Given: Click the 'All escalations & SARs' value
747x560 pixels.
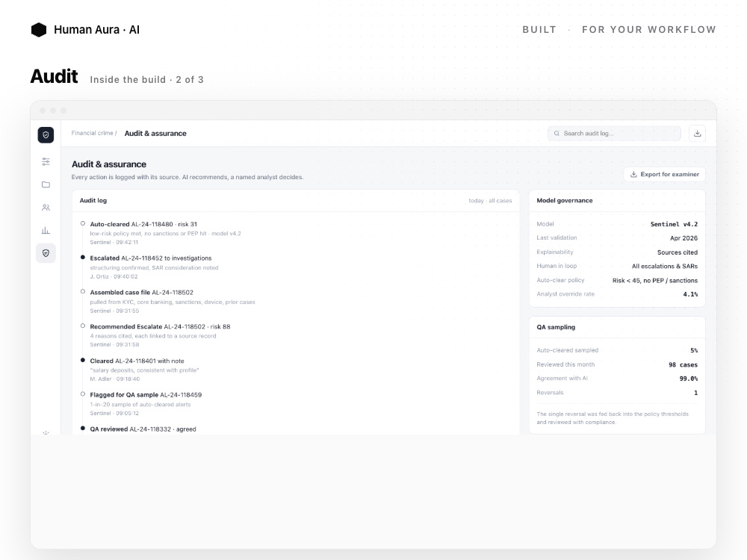Looking at the screenshot, I should point(665,267).
